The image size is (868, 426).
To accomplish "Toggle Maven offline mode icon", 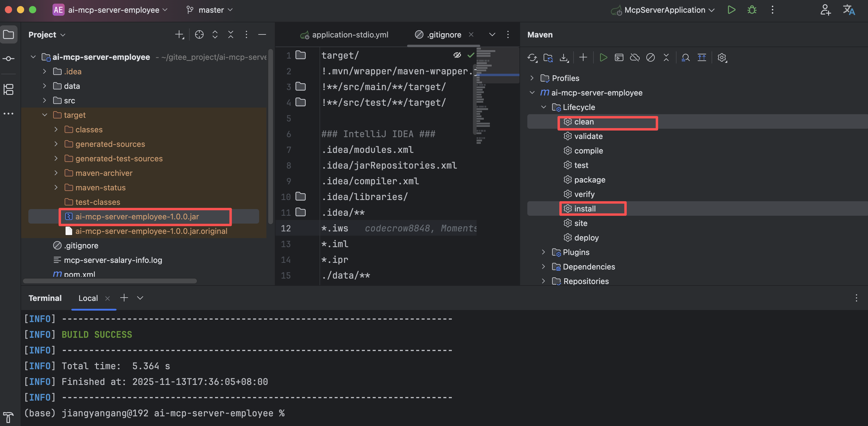I will coord(635,58).
